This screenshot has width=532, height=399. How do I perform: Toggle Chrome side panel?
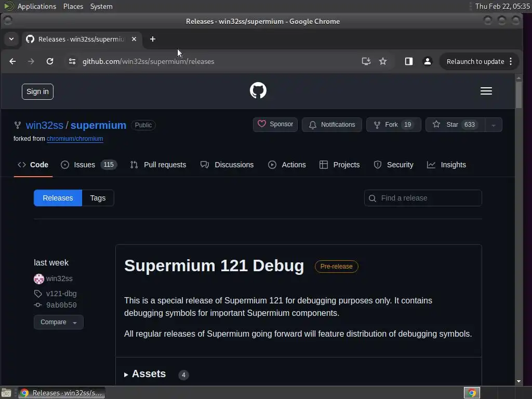408,61
